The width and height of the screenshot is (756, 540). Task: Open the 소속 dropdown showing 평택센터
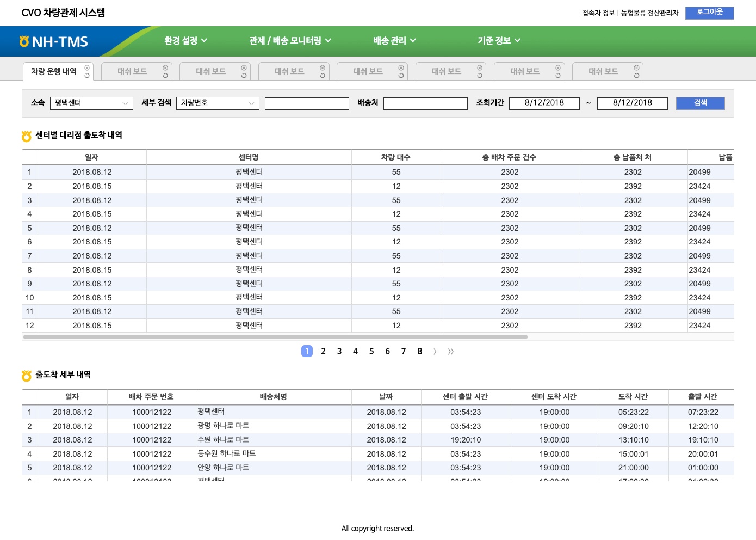pos(91,103)
